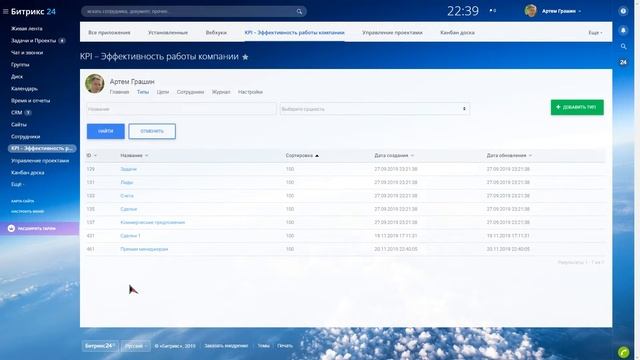Open the Сотрудники section of the KPI app

[x=190, y=92]
